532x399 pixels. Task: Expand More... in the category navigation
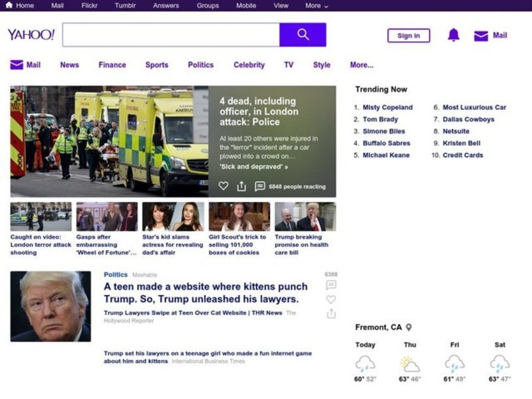tap(361, 65)
